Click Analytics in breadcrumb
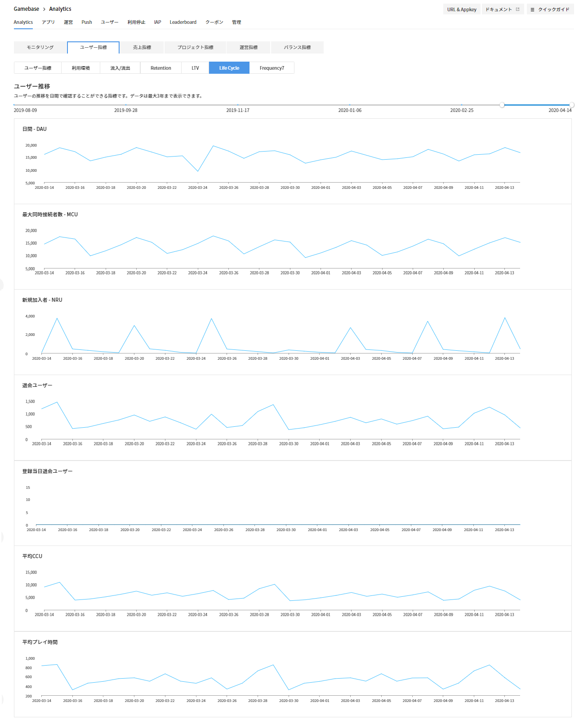 pyautogui.click(x=60, y=9)
